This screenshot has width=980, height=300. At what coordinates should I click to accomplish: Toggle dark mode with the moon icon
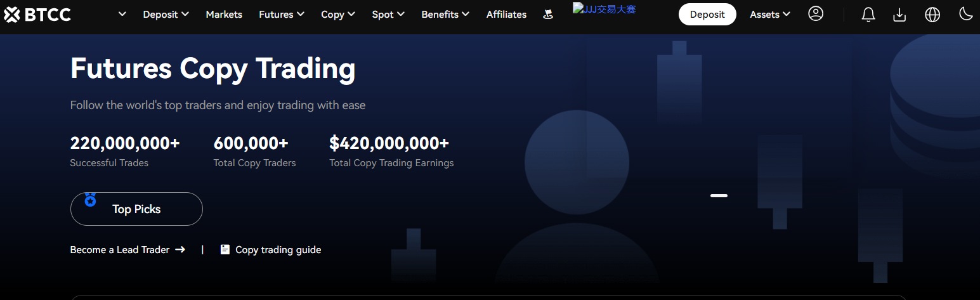point(965,14)
